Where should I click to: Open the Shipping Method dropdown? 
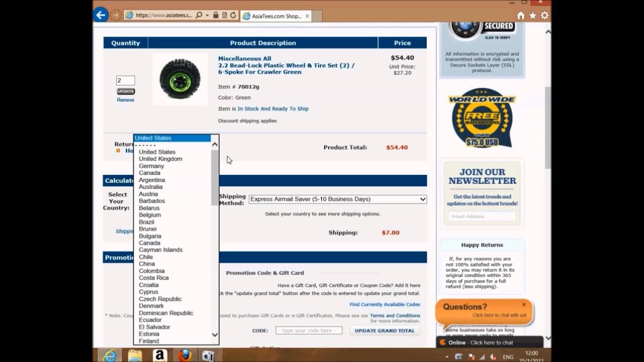pos(338,199)
